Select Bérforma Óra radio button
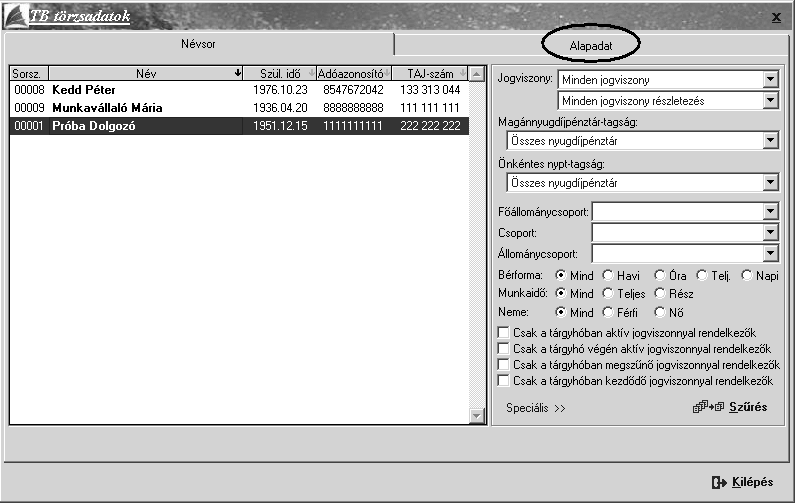The width and height of the screenshot is (795, 503). click(659, 275)
